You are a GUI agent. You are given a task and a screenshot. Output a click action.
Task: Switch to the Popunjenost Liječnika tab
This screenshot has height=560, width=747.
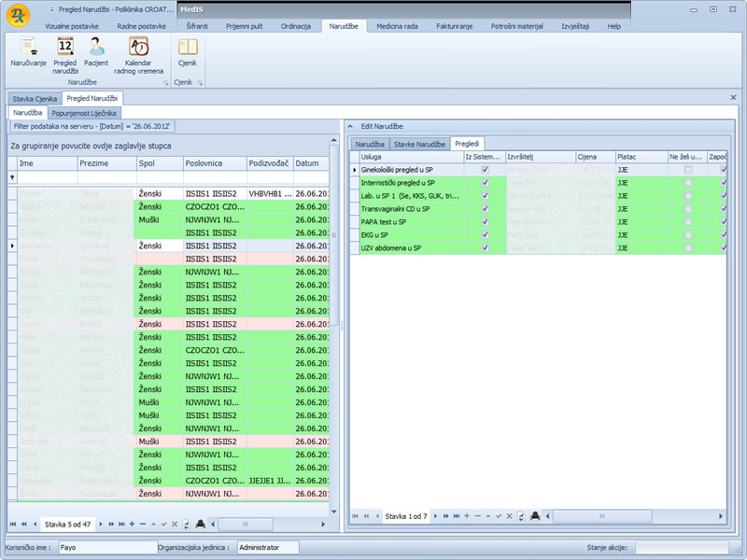(x=84, y=113)
